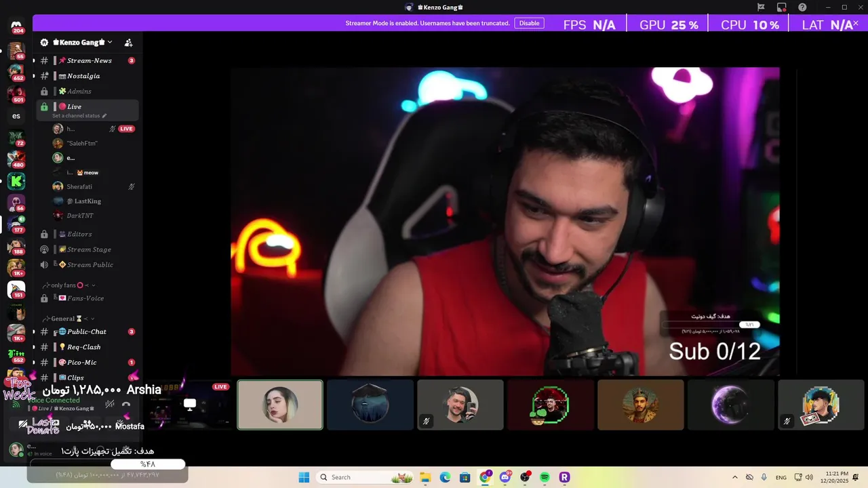Select purple planet avatar participant tile
868x488 pixels.
coord(731,405)
